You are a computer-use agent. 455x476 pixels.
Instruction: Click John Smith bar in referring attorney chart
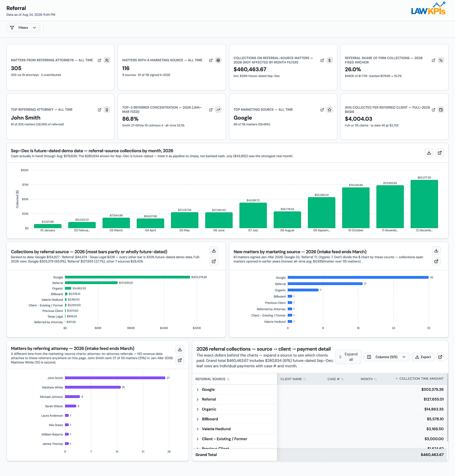pos(115,378)
